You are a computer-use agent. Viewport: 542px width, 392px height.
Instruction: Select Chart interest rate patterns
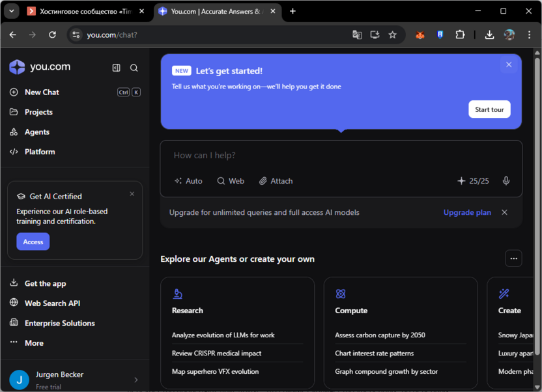(x=375, y=354)
